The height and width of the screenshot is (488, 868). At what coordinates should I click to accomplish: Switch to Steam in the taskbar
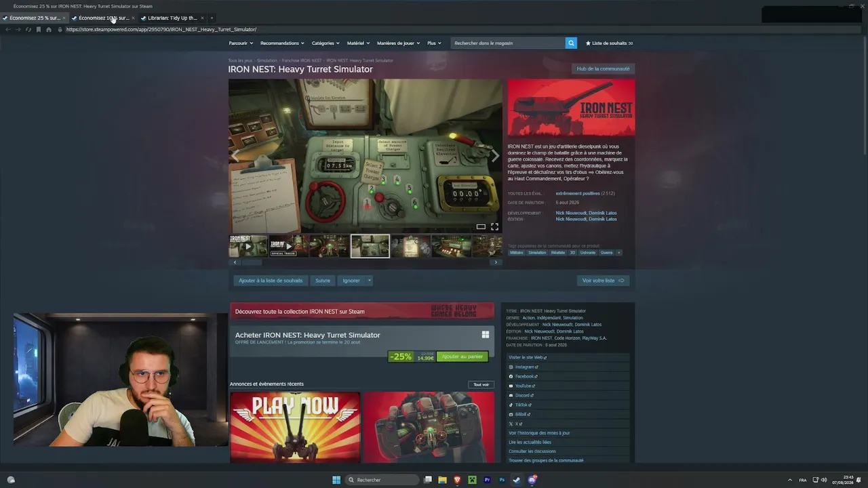click(x=517, y=480)
